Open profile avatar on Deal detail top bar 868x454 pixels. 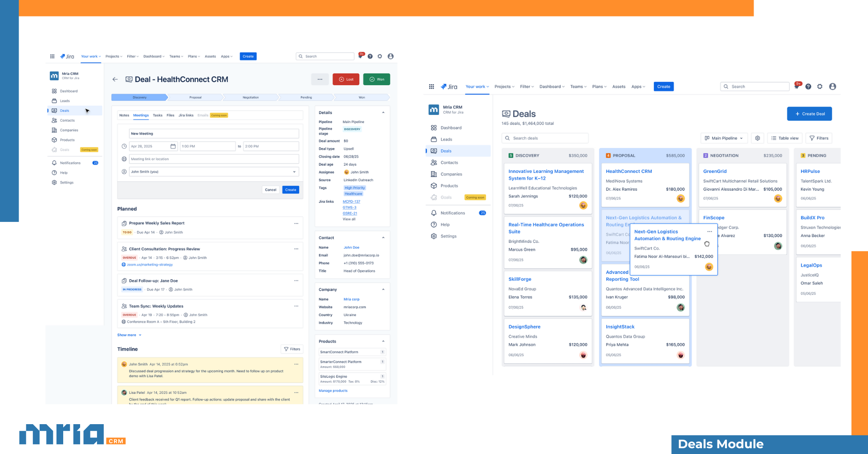click(x=390, y=57)
